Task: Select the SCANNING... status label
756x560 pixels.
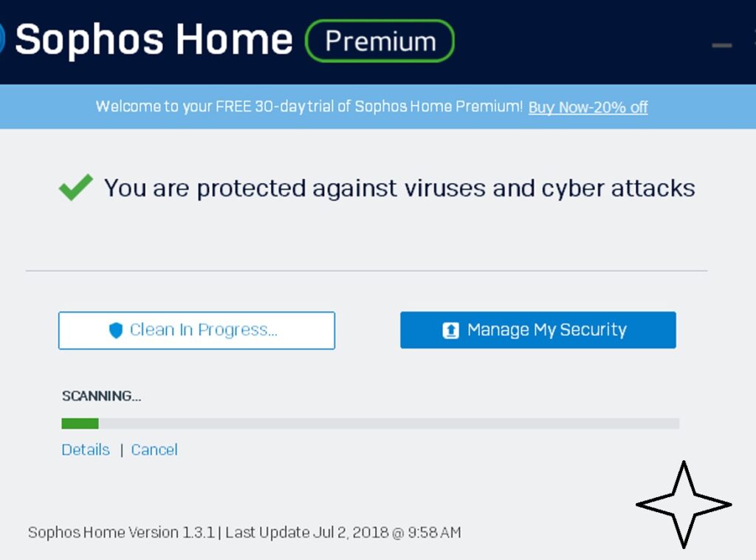Action: click(x=101, y=396)
